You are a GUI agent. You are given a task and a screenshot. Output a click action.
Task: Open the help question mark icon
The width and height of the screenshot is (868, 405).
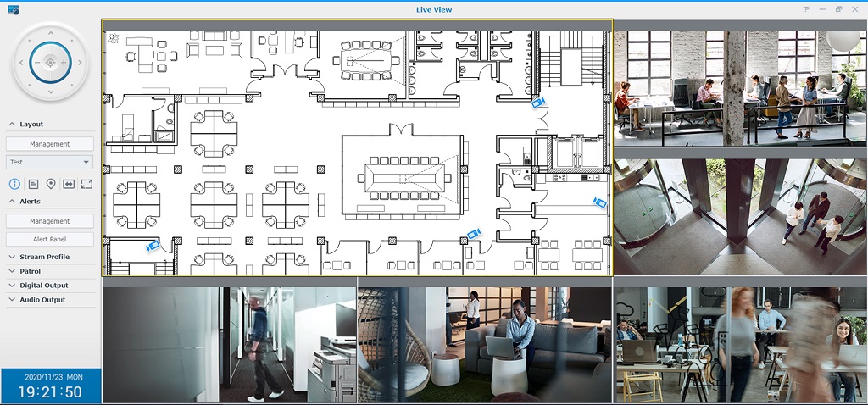pyautogui.click(x=807, y=9)
